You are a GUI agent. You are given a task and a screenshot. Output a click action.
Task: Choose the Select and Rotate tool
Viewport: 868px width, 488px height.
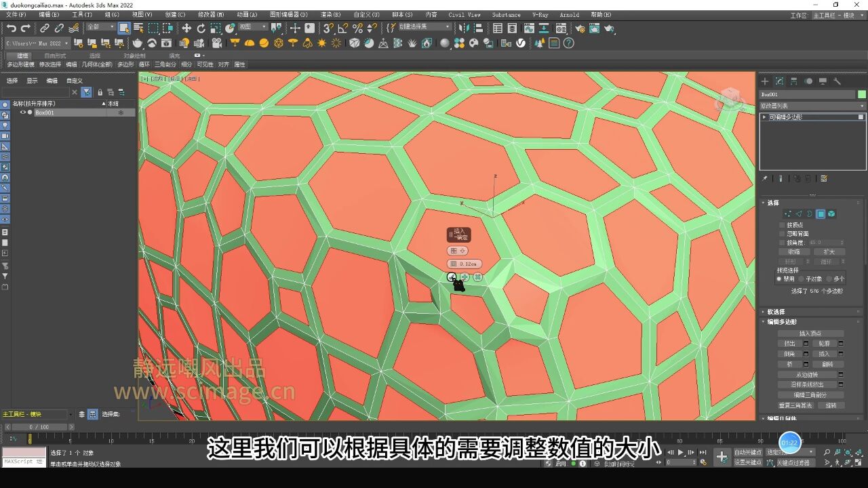[x=201, y=28]
